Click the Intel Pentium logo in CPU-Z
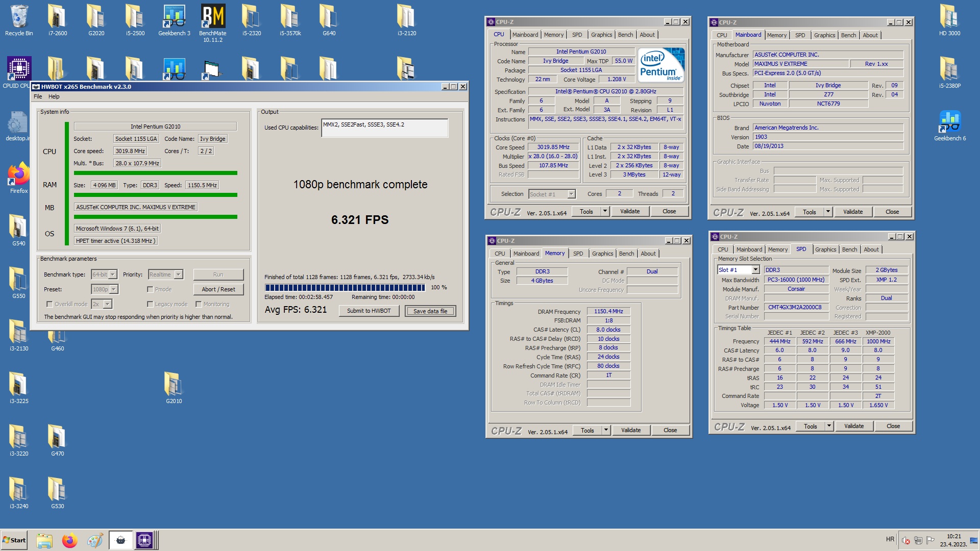The height and width of the screenshot is (551, 980). 661,65
